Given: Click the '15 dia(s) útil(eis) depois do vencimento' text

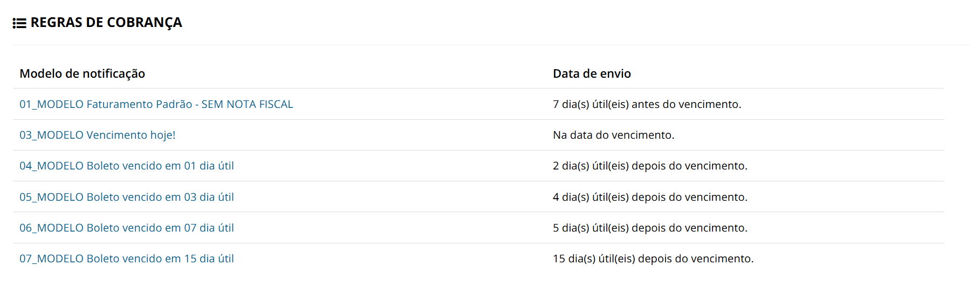Looking at the screenshot, I should [653, 259].
